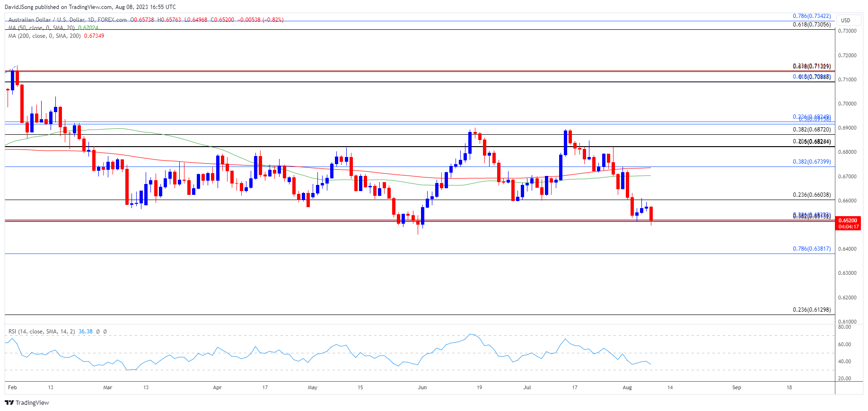Click the 50 MA value 0.67024
868x411 pixels.
[x=88, y=28]
